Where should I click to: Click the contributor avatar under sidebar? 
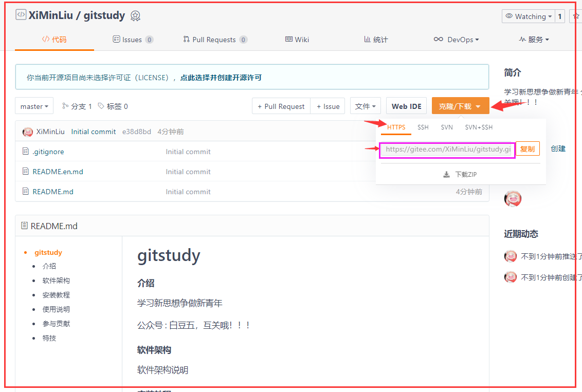click(x=513, y=198)
